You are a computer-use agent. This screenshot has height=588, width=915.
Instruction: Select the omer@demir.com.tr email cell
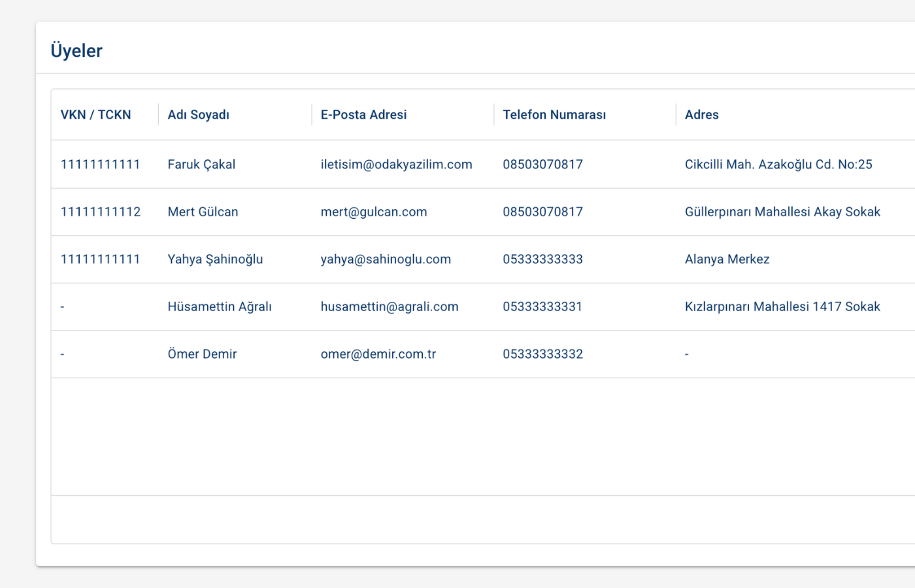378,354
